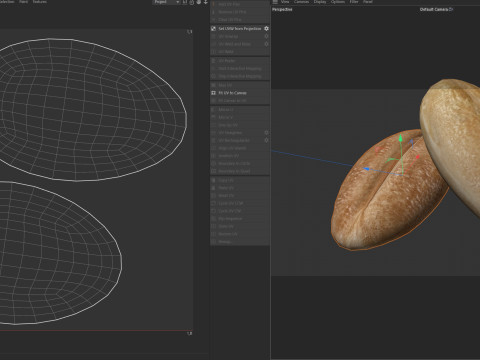Run Align UV Islands
Image resolution: width=480 pixels, height=360 pixels.
coord(232,148)
